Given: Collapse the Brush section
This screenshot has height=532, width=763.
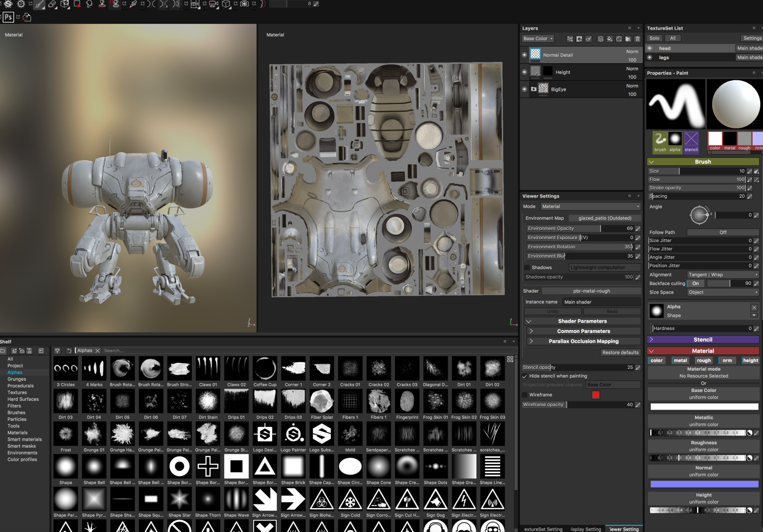Looking at the screenshot, I should pyautogui.click(x=652, y=162).
